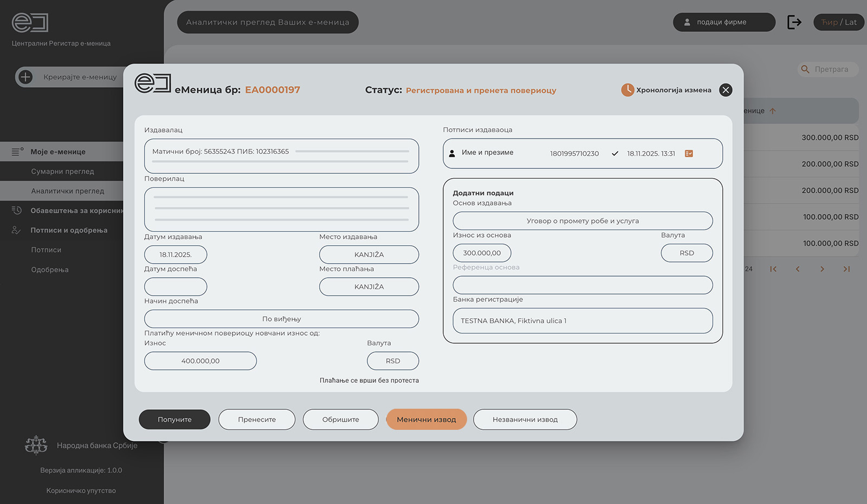This screenshot has width=867, height=504.
Task: Go to the last page arrow
Action: point(846,269)
